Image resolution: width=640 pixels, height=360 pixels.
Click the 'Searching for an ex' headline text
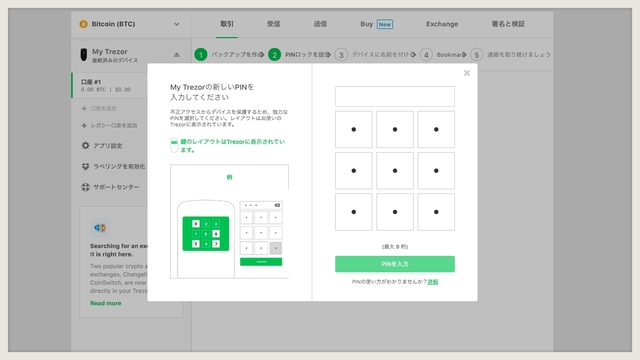point(119,246)
